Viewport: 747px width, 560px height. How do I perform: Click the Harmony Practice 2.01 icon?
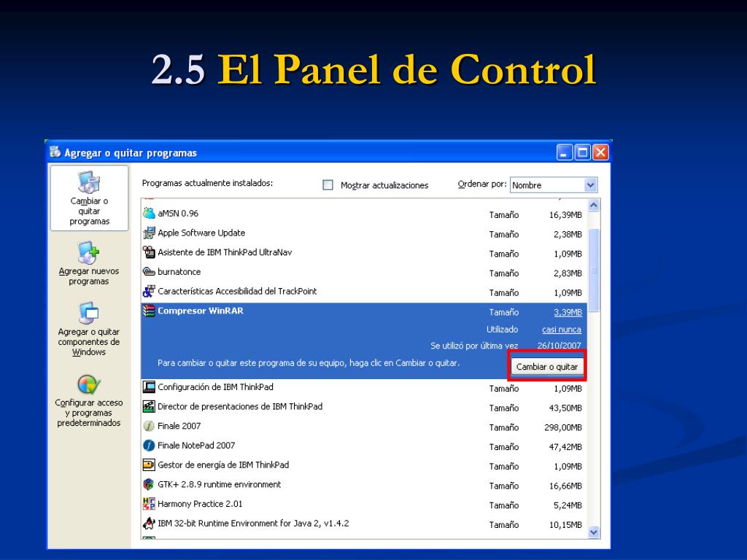coord(149,504)
